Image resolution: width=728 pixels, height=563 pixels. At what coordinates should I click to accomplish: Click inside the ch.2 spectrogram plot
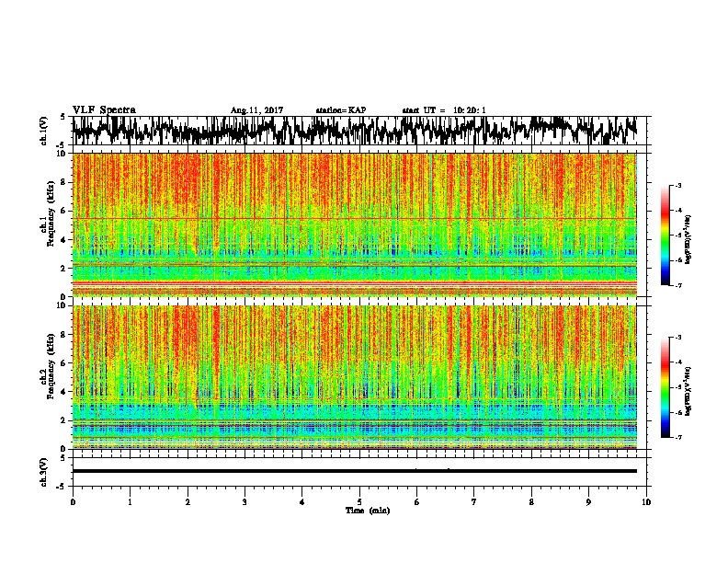(x=354, y=377)
